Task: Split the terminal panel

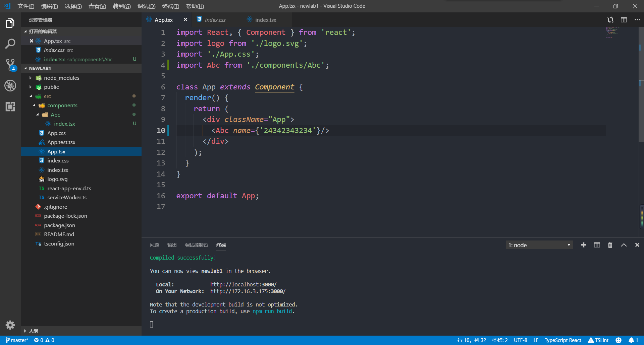Action: click(x=597, y=245)
